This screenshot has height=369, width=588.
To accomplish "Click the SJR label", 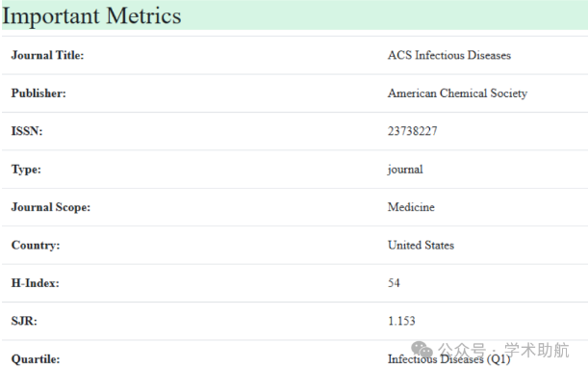I will 24,321.
